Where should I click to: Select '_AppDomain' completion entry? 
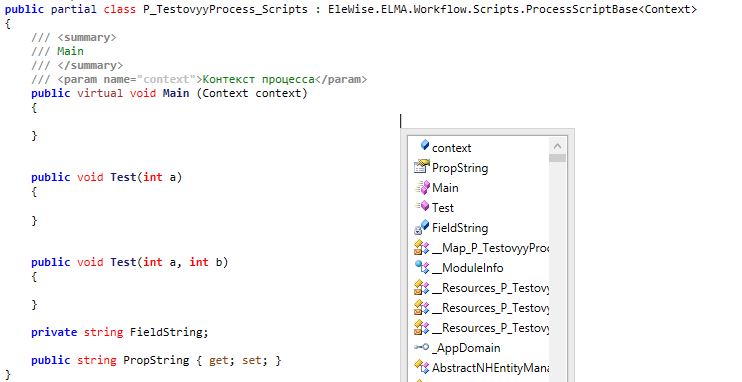[x=466, y=348]
